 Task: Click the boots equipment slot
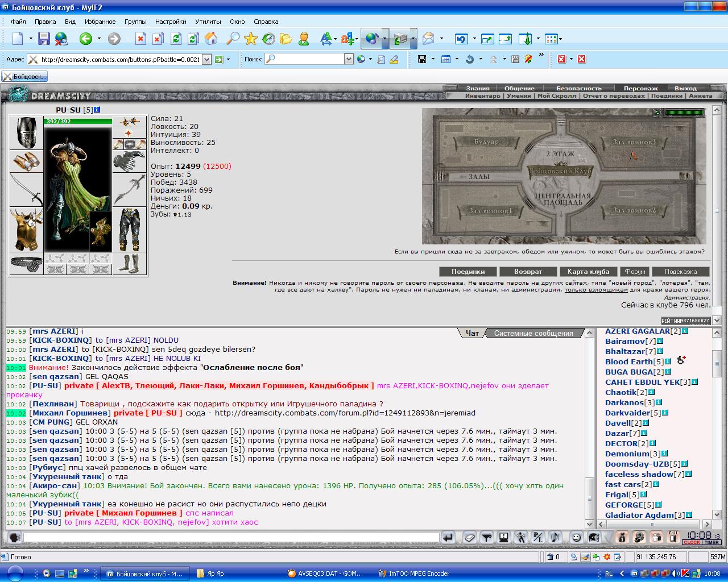(129, 264)
